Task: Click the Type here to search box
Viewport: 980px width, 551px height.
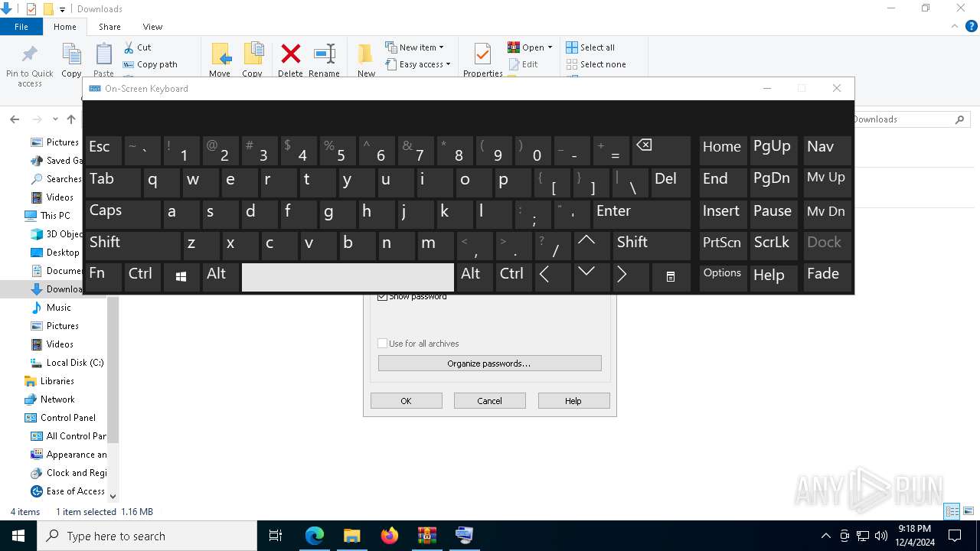Action: tap(147, 536)
